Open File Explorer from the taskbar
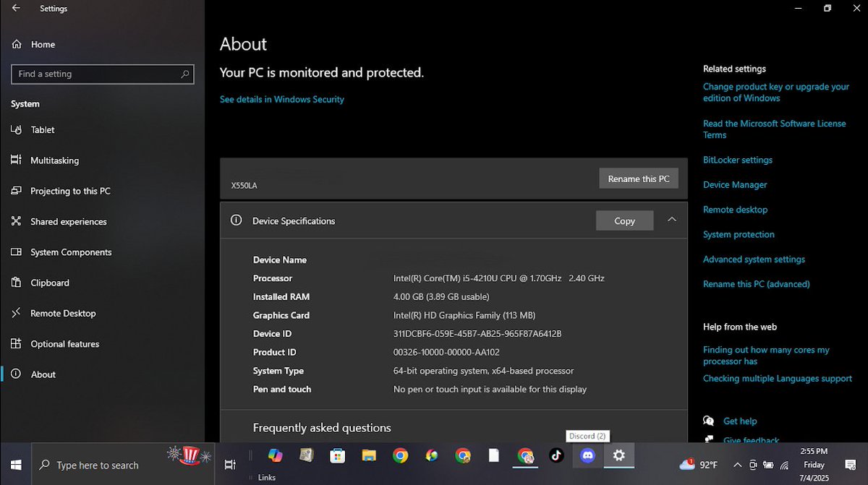 369,455
